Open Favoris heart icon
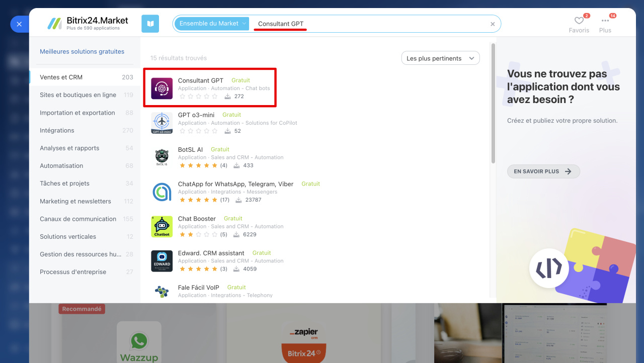Screen dimensions: 644x363 click(579, 21)
